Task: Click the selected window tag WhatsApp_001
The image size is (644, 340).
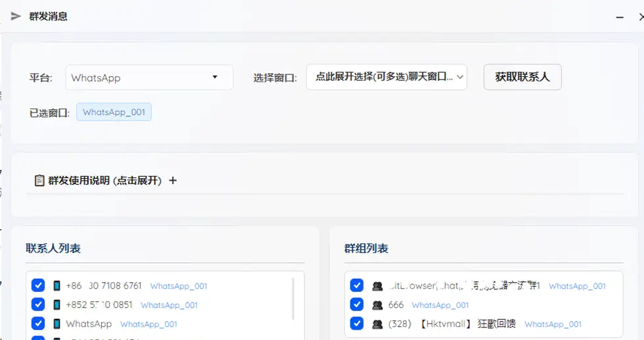Action: (114, 112)
